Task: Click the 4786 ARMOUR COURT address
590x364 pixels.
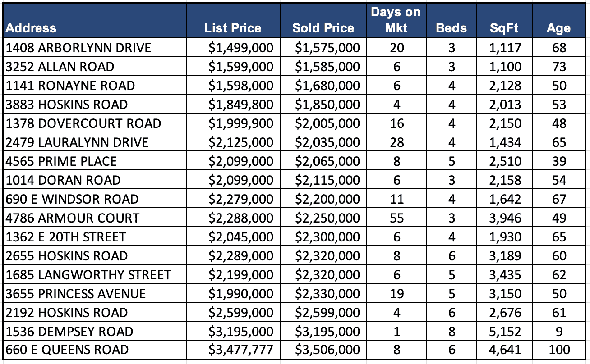Action: click(73, 218)
